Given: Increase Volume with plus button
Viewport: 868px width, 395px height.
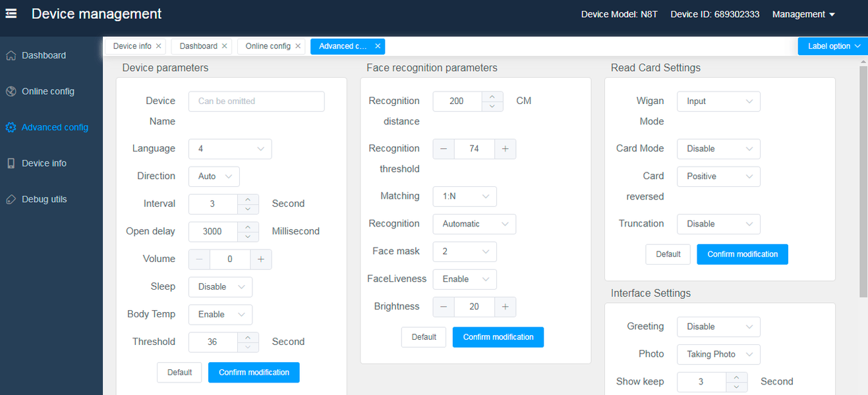Looking at the screenshot, I should 261,259.
